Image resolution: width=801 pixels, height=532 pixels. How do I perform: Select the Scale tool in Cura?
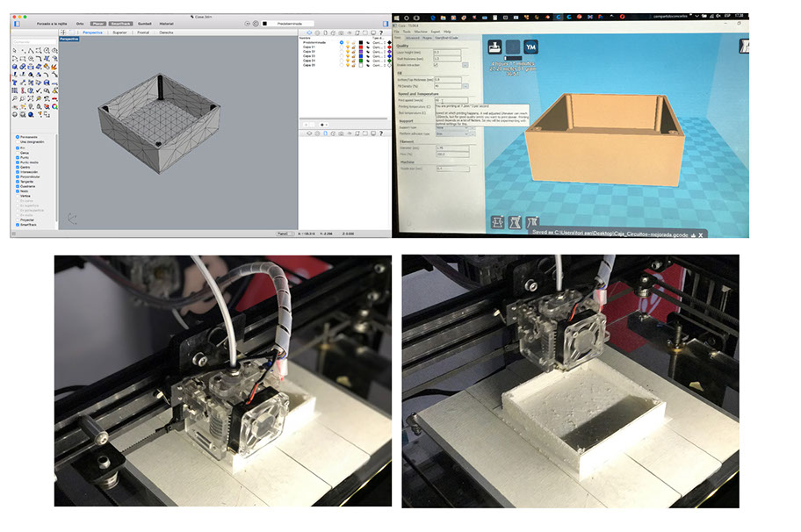click(515, 223)
